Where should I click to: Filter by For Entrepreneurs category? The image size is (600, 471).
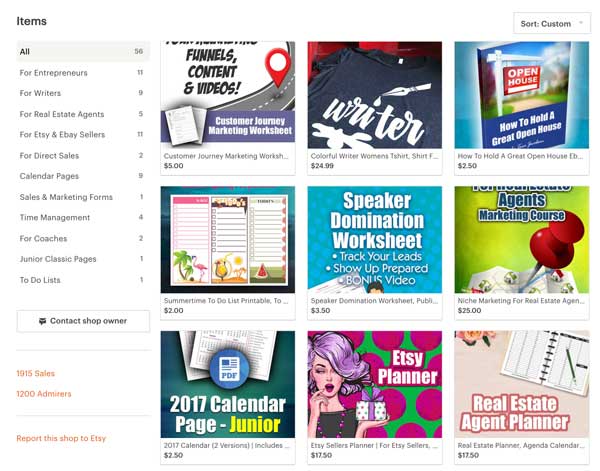83,73
